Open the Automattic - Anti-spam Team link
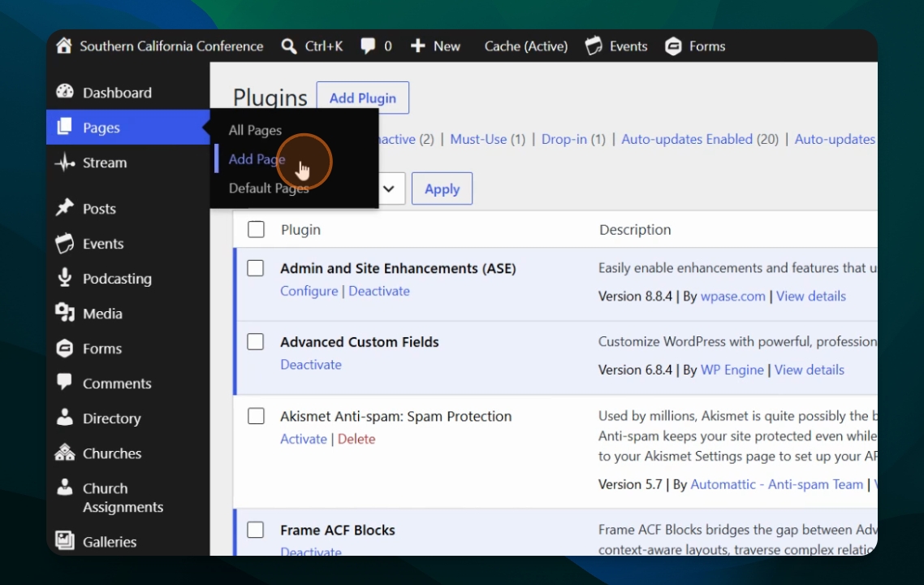The image size is (924, 585). point(777,485)
